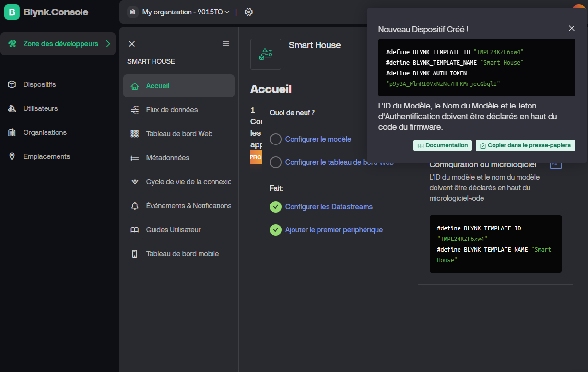588x372 pixels.
Task: Click the Accueil home icon
Action: (135, 86)
